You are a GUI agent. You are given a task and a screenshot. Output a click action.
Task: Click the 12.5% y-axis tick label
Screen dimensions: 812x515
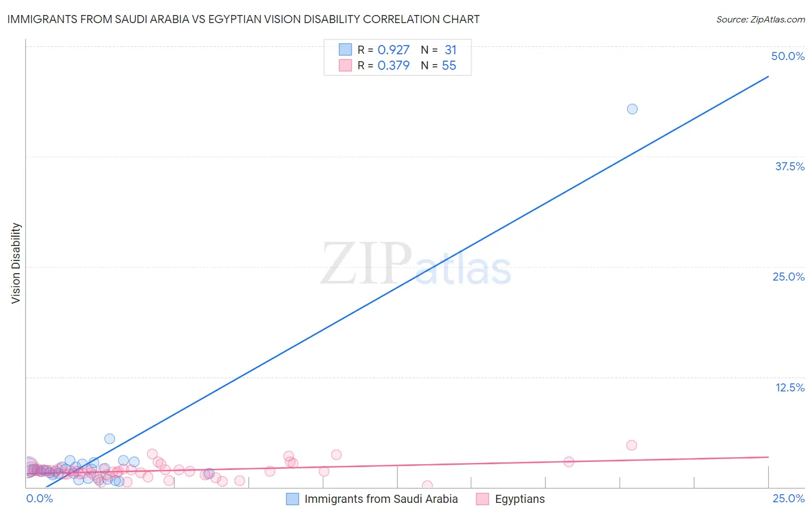point(789,387)
